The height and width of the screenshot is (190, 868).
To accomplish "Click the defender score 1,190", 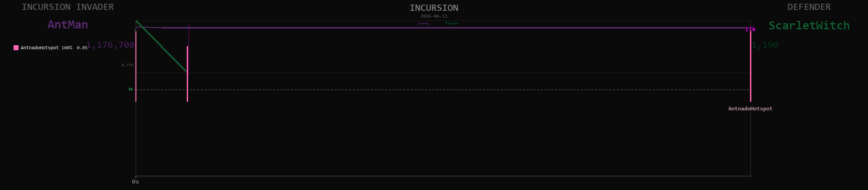I will (765, 45).
